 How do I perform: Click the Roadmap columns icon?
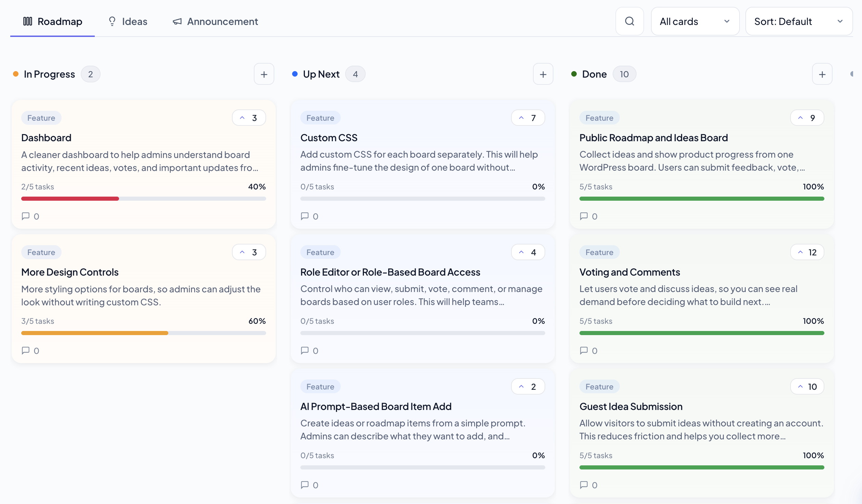click(28, 21)
